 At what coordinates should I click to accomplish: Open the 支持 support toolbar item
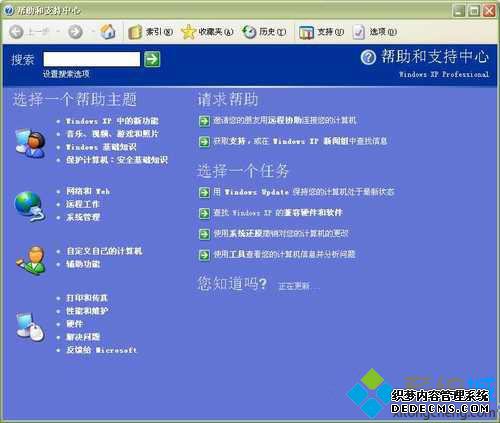pos(321,32)
